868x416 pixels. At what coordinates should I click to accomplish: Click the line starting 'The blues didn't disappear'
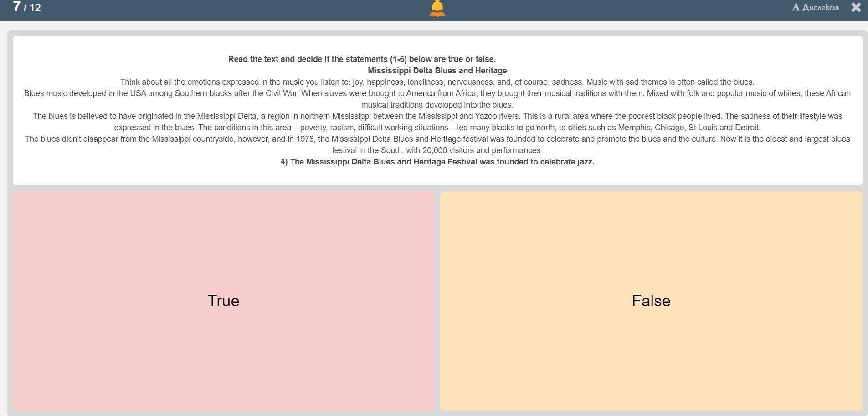pyautogui.click(x=437, y=139)
